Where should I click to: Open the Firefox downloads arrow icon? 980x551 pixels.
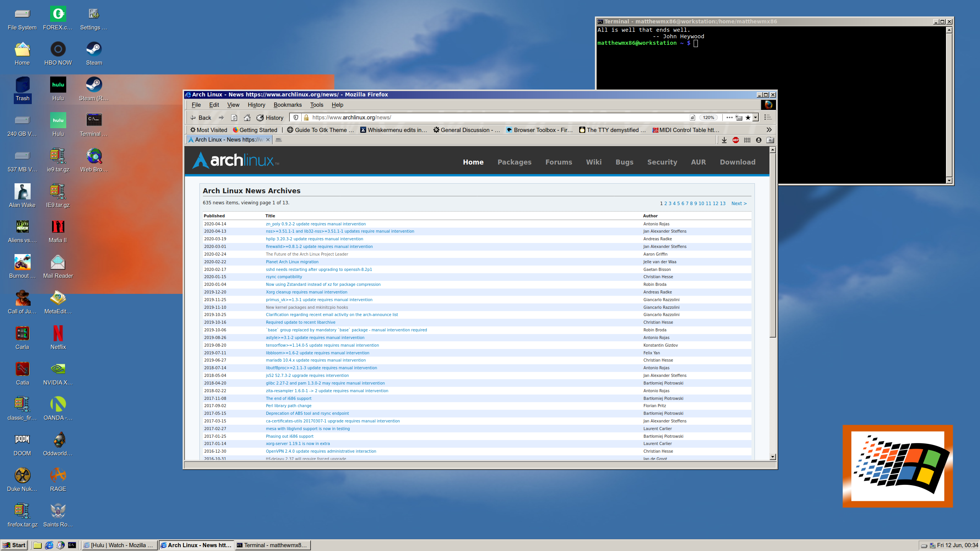[x=724, y=140]
